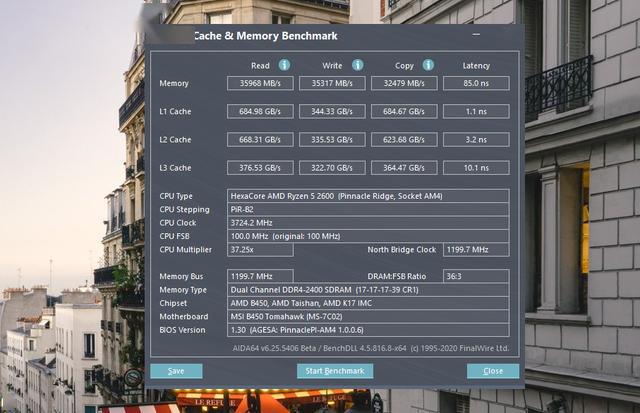The image size is (640, 413).
Task: Click the L2 Cache Write value box
Action: 332,139
